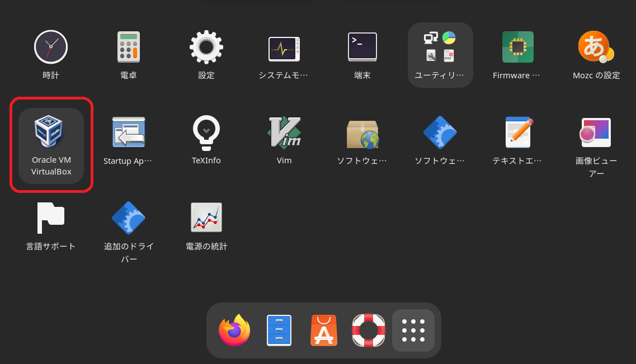Open Mozc の設定 app
The width and height of the screenshot is (636, 364).
(596, 47)
